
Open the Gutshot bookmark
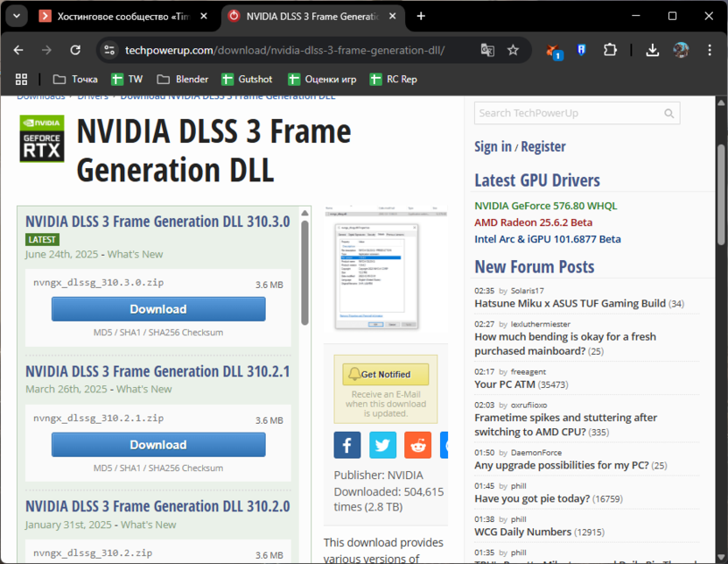[247, 80]
